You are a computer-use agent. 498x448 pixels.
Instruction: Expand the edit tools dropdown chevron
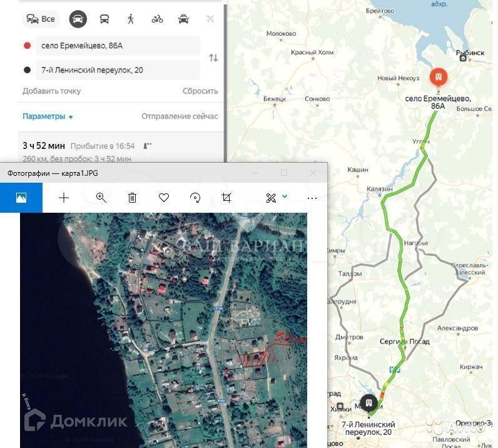285,196
